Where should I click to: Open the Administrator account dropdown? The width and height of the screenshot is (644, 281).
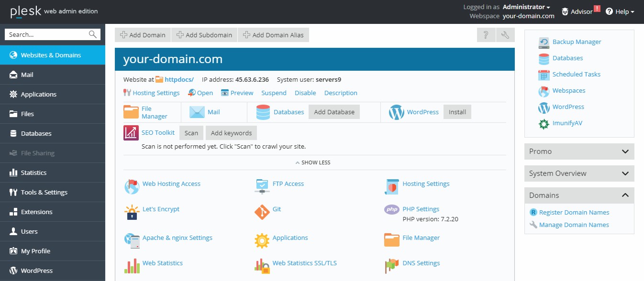click(526, 7)
